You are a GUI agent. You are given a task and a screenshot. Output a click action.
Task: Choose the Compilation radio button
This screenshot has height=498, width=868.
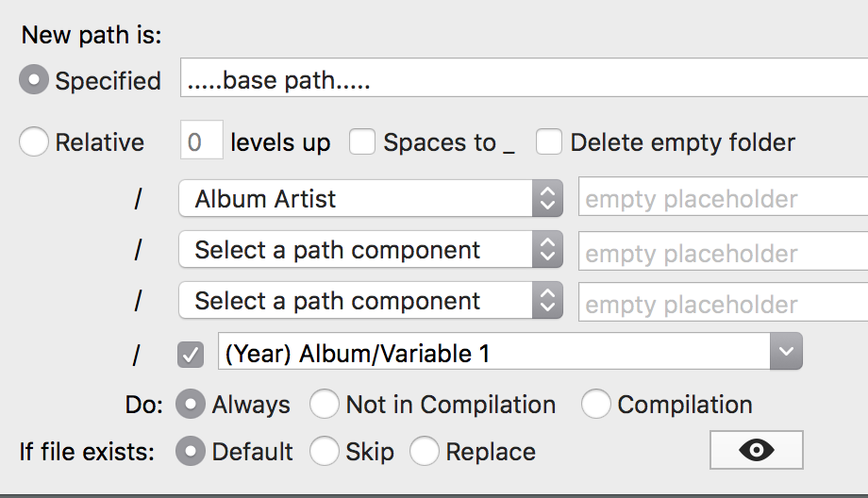pyautogui.click(x=596, y=405)
